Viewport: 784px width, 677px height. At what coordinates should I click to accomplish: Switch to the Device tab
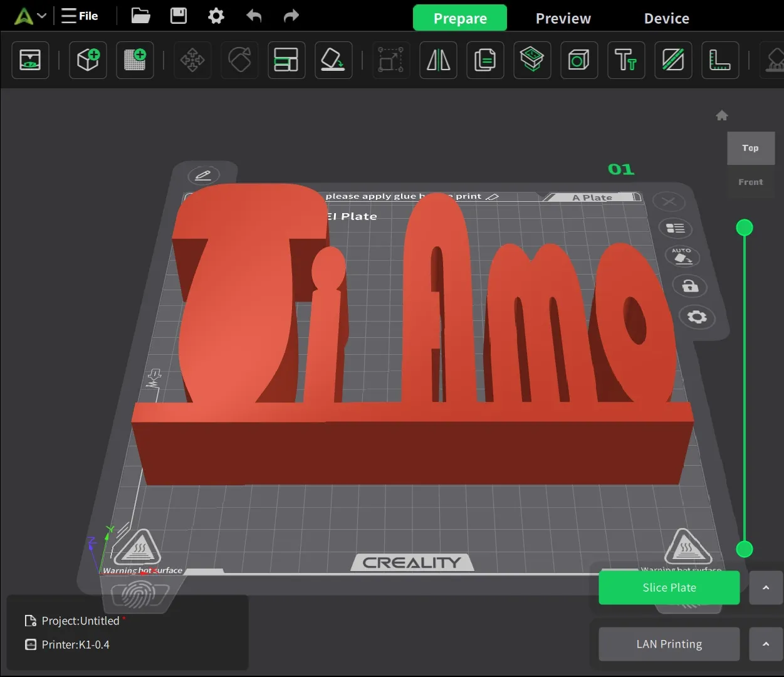coord(667,18)
